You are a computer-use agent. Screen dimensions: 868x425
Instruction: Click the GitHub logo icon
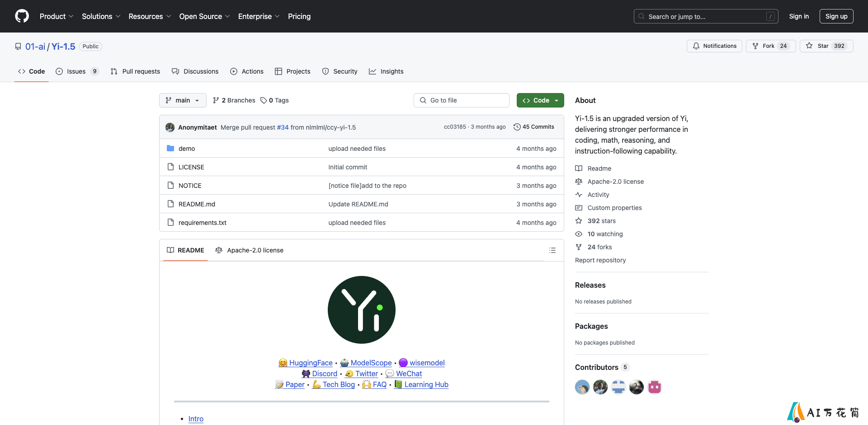coord(22,16)
